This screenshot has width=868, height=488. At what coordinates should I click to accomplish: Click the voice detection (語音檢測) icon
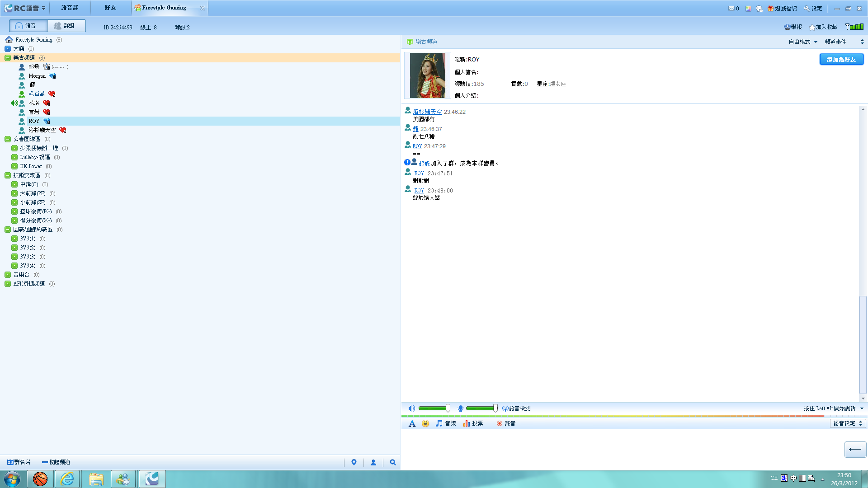click(x=505, y=408)
